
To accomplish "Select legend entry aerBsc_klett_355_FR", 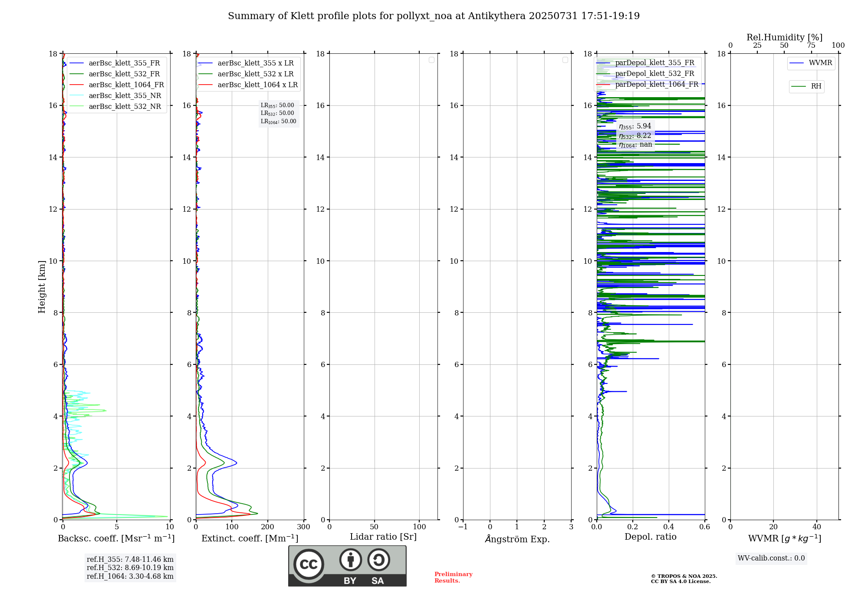I will [115, 63].
